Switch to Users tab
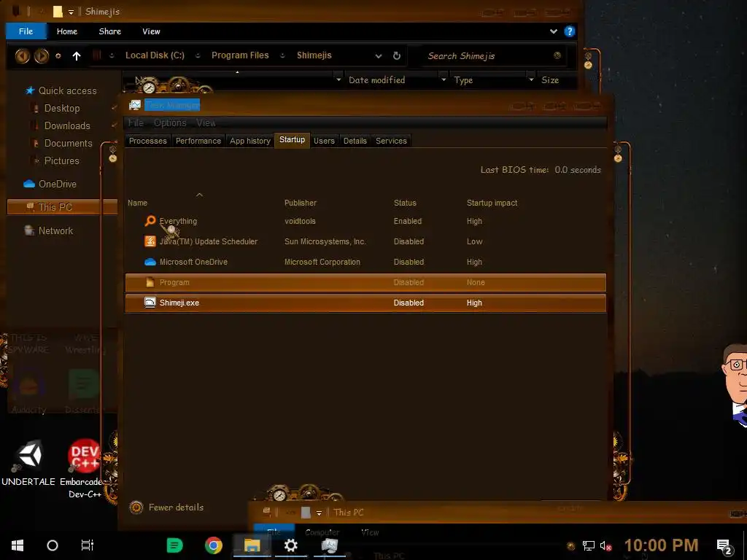The width and height of the screenshot is (747, 560). tap(324, 141)
